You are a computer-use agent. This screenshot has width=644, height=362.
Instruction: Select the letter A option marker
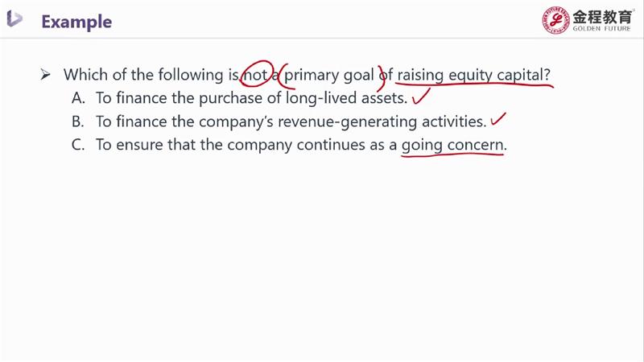[78, 99]
